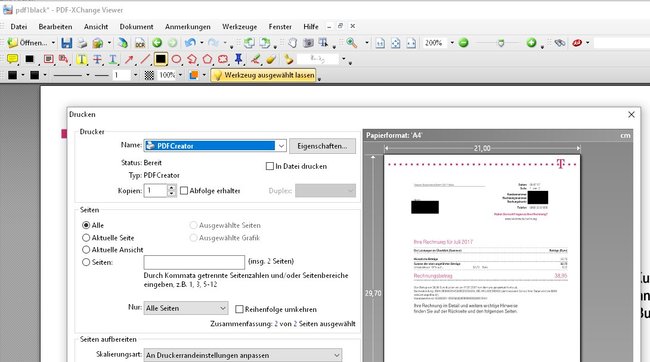Select the Underline Text tool
Viewport: 650px width, 362px height.
(x=113, y=59)
